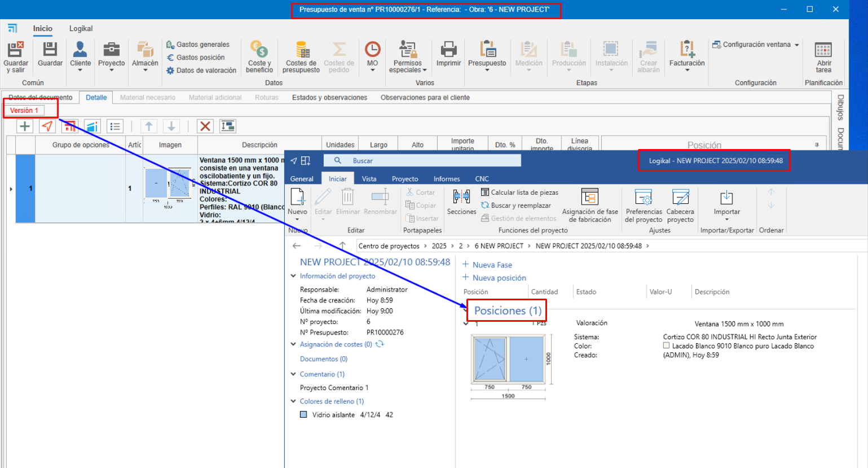The width and height of the screenshot is (868, 468).
Task: Click Buscar y reemplazar
Action: [x=516, y=205]
